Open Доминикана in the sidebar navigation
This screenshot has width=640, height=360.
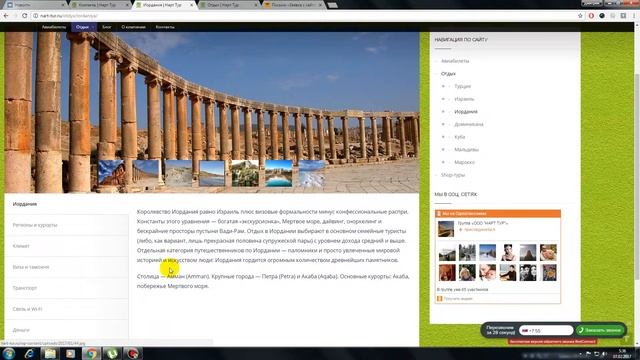(x=469, y=124)
